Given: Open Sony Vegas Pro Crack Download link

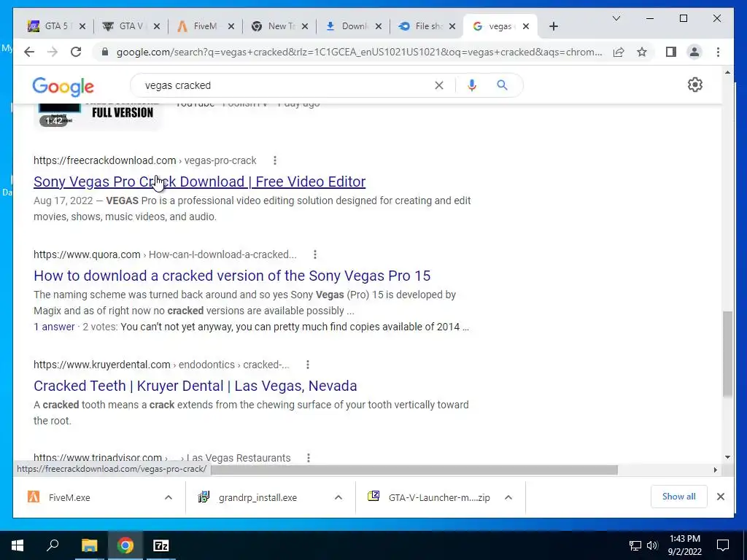Looking at the screenshot, I should pyautogui.click(x=200, y=182).
